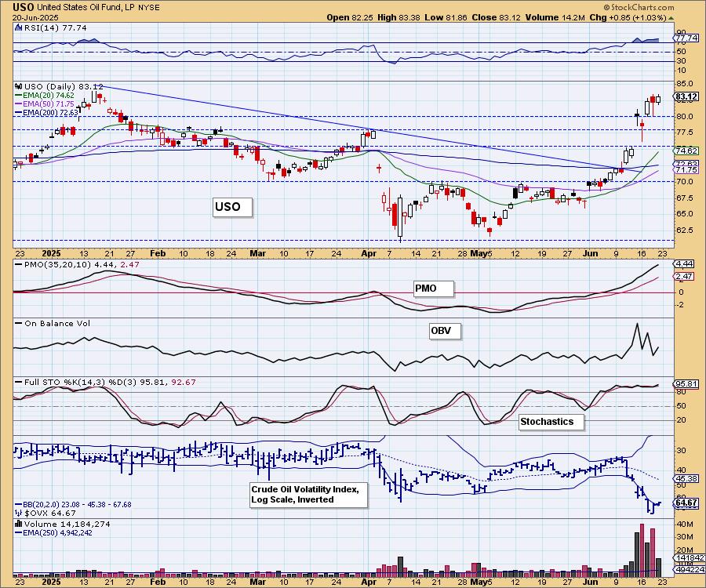The height and width of the screenshot is (588, 706).
Task: Click the 95.81 stochastics value tag
Action: 686,384
